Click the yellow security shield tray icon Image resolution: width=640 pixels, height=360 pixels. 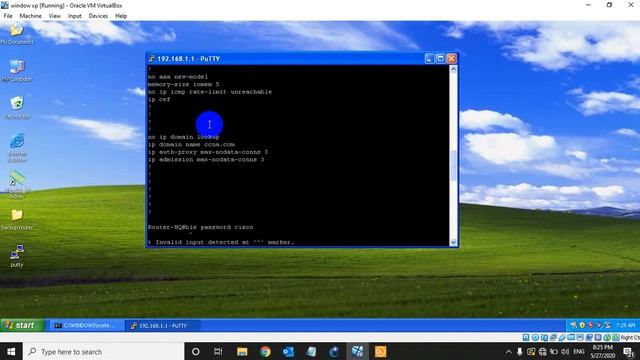pos(582,325)
